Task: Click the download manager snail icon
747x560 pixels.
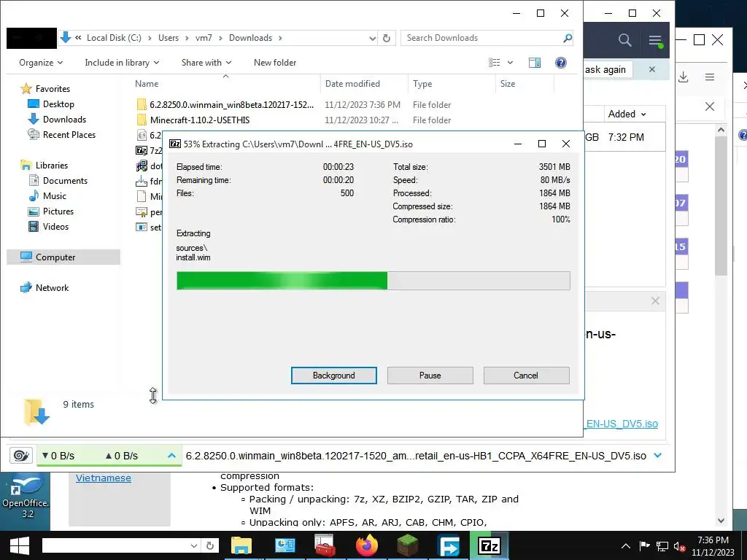Action: click(x=21, y=456)
